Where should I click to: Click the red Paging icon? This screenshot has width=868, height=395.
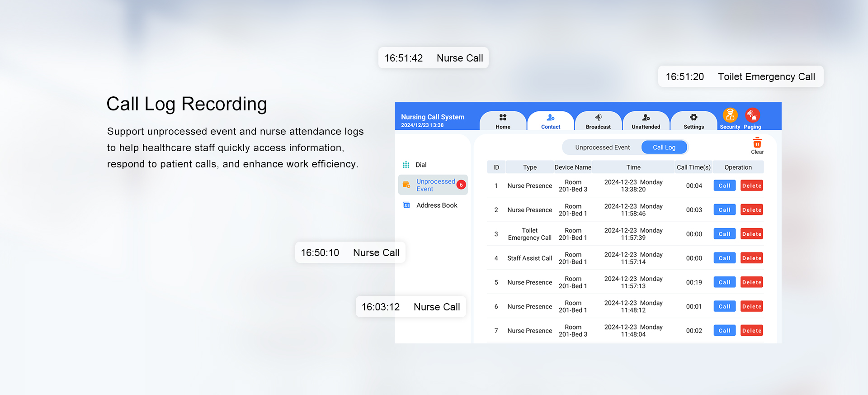tap(752, 116)
